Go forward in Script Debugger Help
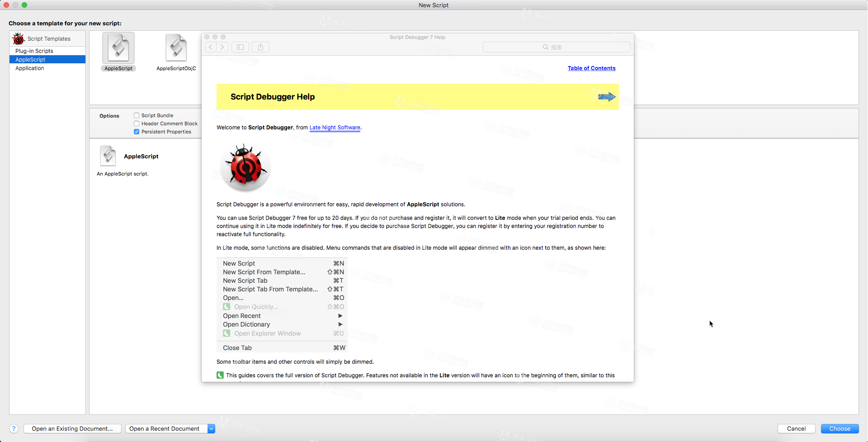Screen dimensions: 868x442 (222, 47)
